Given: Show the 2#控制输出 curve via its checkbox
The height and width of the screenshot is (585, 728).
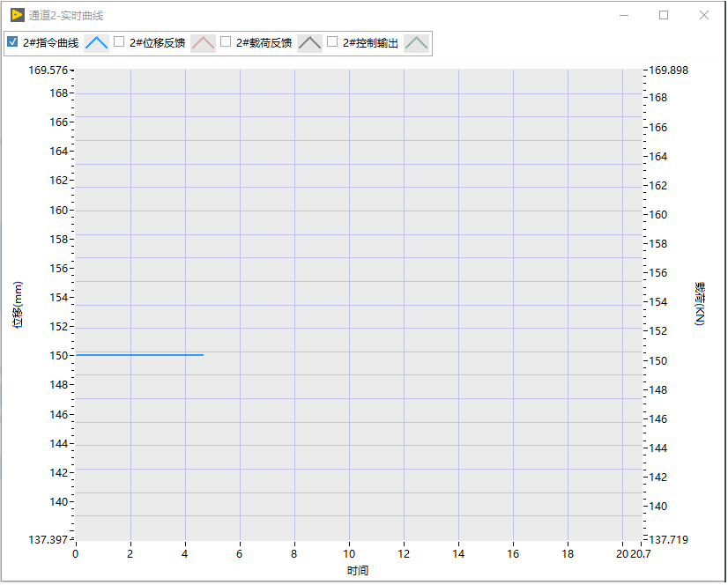Looking at the screenshot, I should point(332,41).
